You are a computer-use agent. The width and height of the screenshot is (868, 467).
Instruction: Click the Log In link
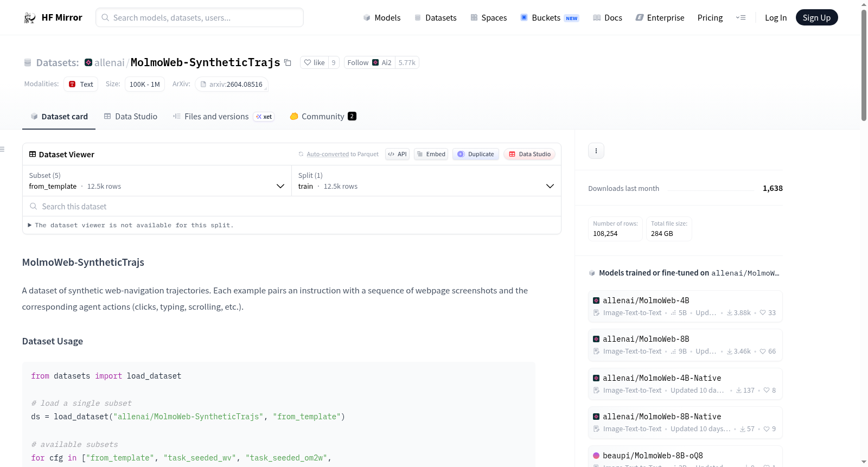776,17
